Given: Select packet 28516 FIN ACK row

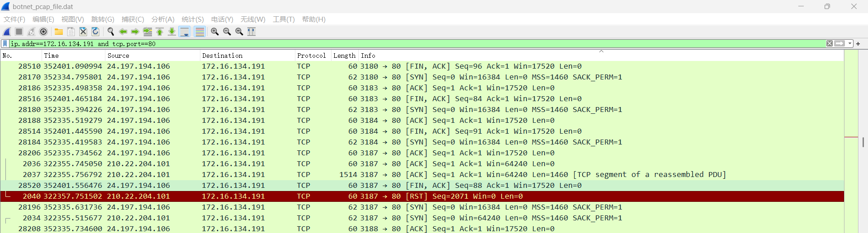Looking at the screenshot, I should point(422,99).
